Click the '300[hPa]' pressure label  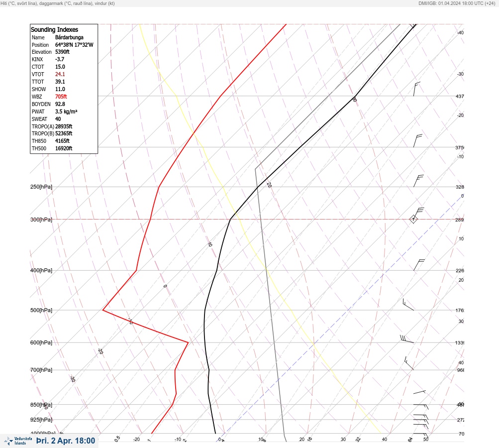pyautogui.click(x=41, y=220)
